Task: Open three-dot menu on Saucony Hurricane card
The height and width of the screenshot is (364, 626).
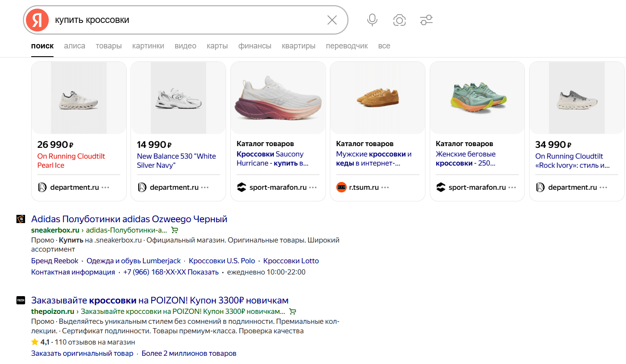Action: tap(313, 187)
